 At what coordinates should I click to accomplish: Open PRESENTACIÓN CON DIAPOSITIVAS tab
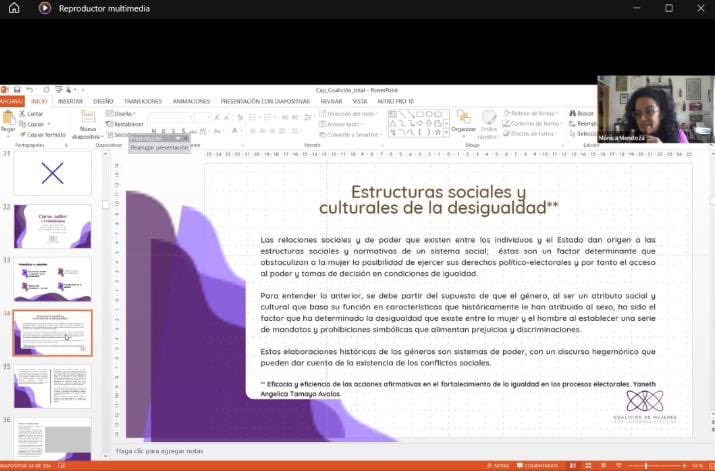coord(265,101)
